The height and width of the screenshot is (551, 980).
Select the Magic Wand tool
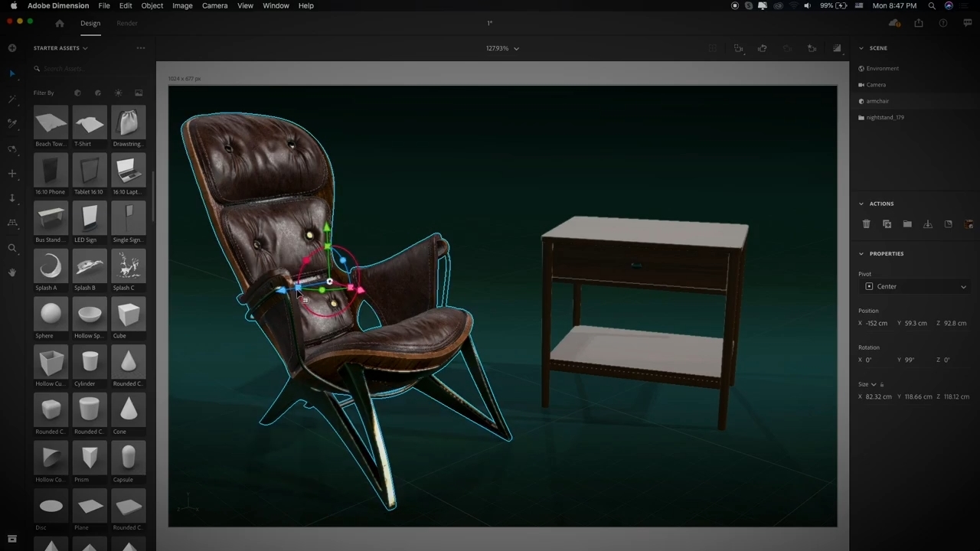click(x=12, y=99)
